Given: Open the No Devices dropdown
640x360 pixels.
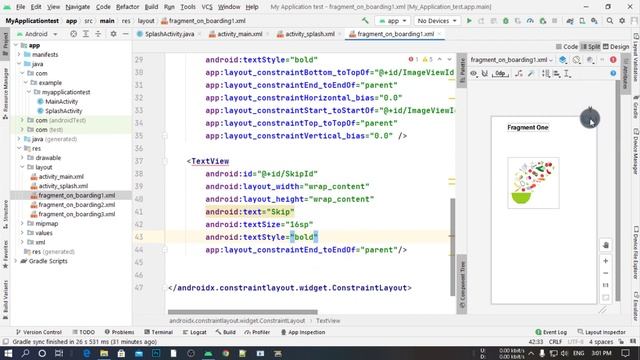Looking at the screenshot, I should [x=437, y=21].
